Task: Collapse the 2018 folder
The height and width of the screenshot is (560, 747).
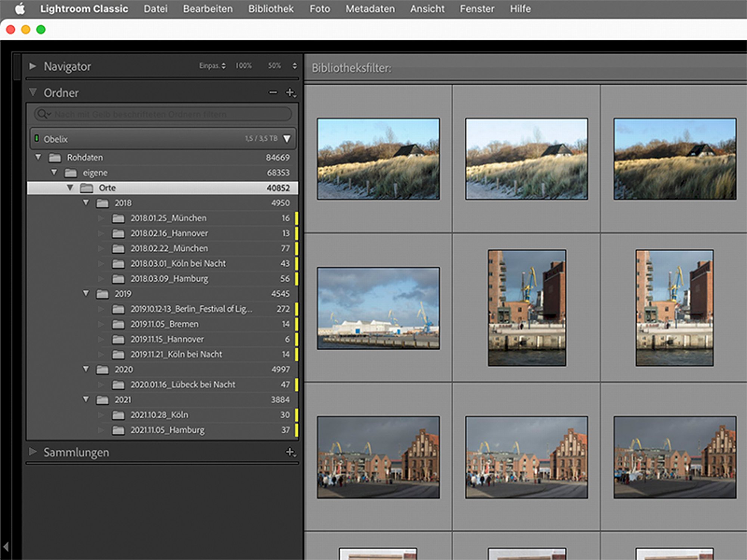Action: [x=86, y=202]
